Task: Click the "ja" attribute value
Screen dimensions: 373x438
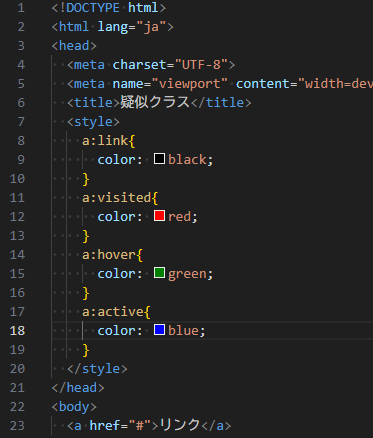Action: tap(151, 27)
